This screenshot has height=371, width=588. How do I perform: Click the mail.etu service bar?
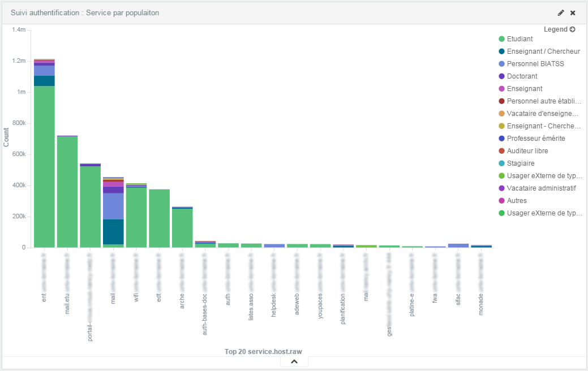tap(67, 192)
